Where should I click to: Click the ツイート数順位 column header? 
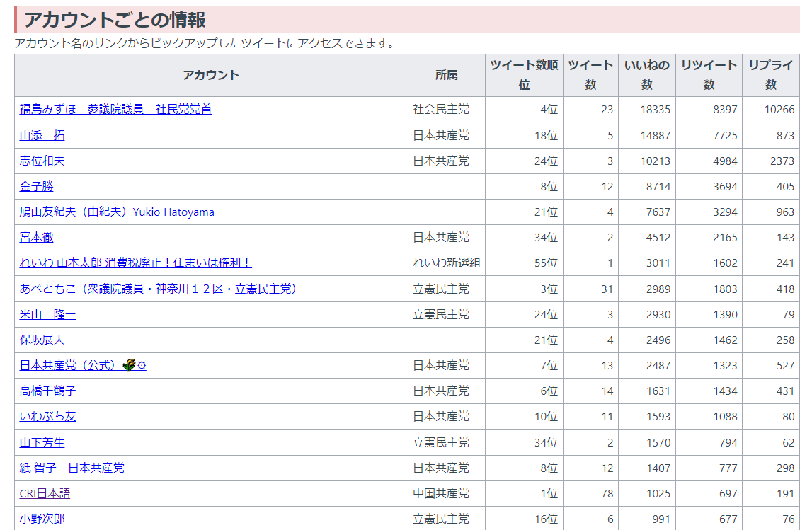click(524, 75)
